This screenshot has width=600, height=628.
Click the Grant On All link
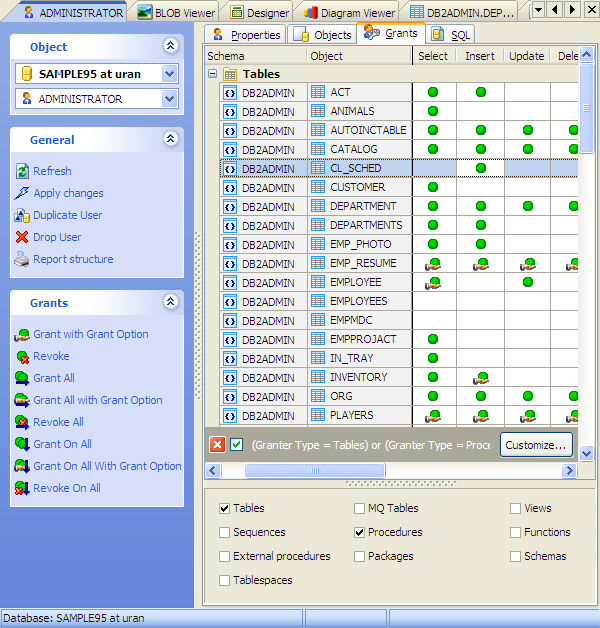coord(62,444)
